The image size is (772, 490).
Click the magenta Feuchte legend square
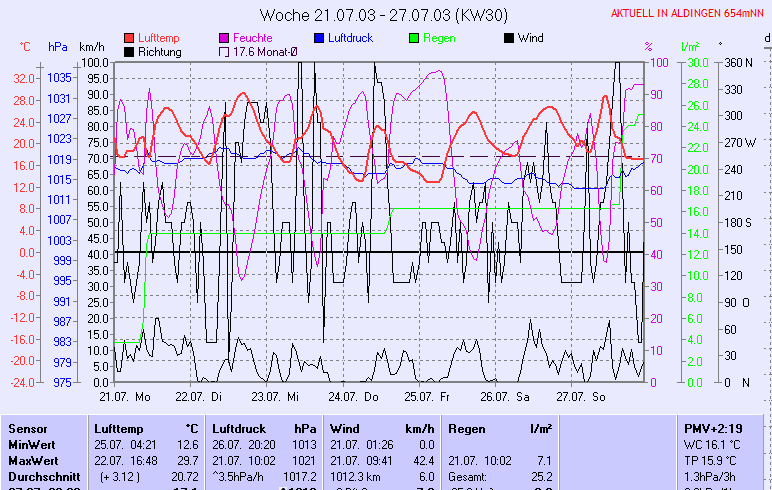[224, 38]
